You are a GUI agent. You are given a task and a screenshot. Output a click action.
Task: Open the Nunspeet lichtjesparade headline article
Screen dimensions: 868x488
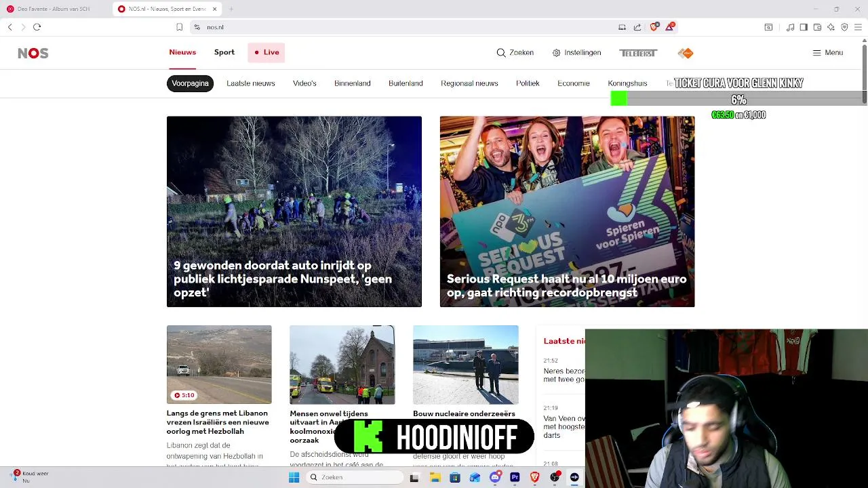click(294, 211)
